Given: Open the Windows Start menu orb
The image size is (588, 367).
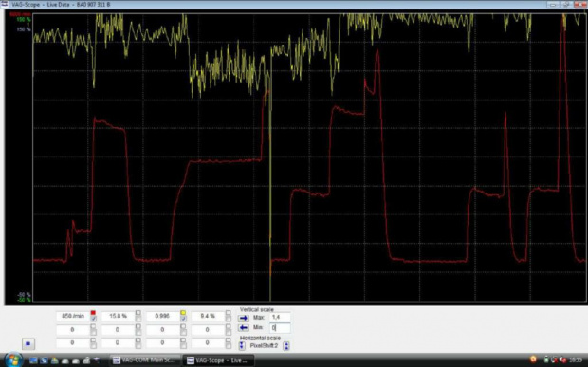Looking at the screenshot, I should pyautogui.click(x=13, y=359).
